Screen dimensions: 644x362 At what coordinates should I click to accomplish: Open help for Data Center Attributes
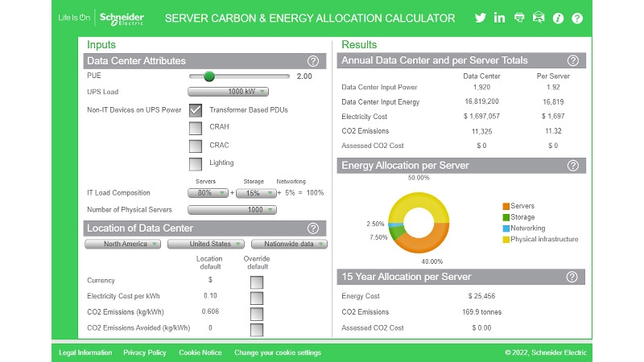313,61
